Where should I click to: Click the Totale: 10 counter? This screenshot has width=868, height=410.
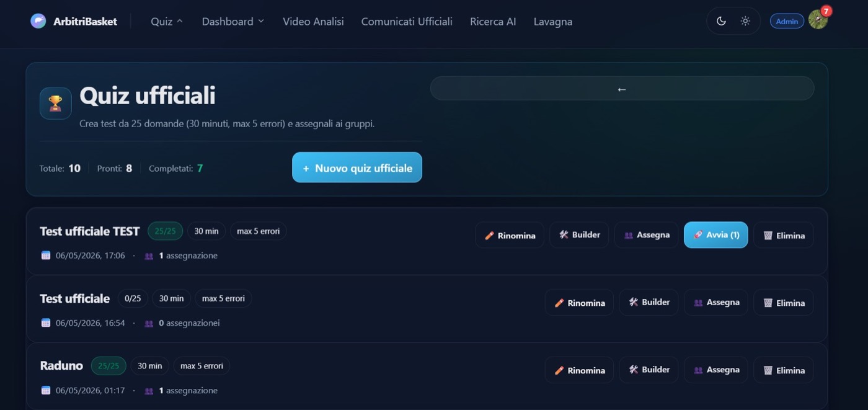click(60, 168)
